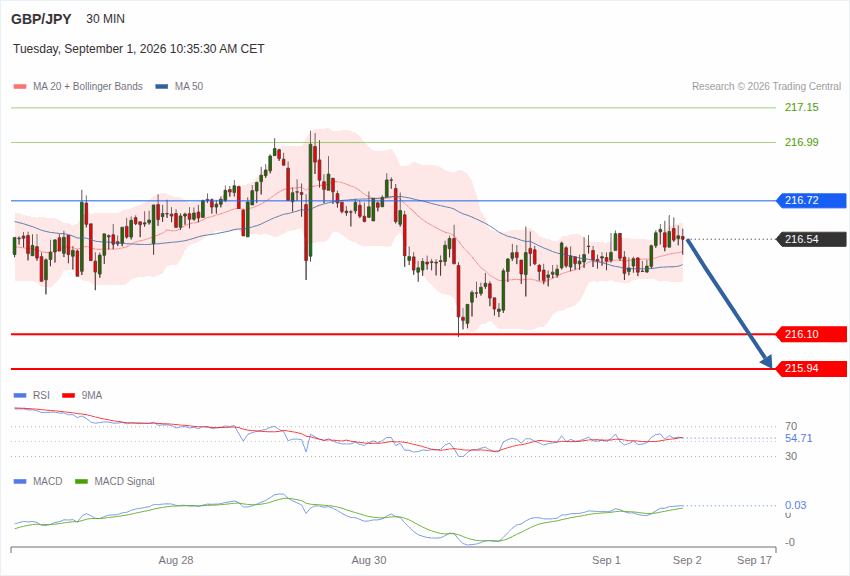Screen dimensions: 850x576
Task: Click the MA 20 + Bollinger Bands legend swatch
Action: [20, 87]
